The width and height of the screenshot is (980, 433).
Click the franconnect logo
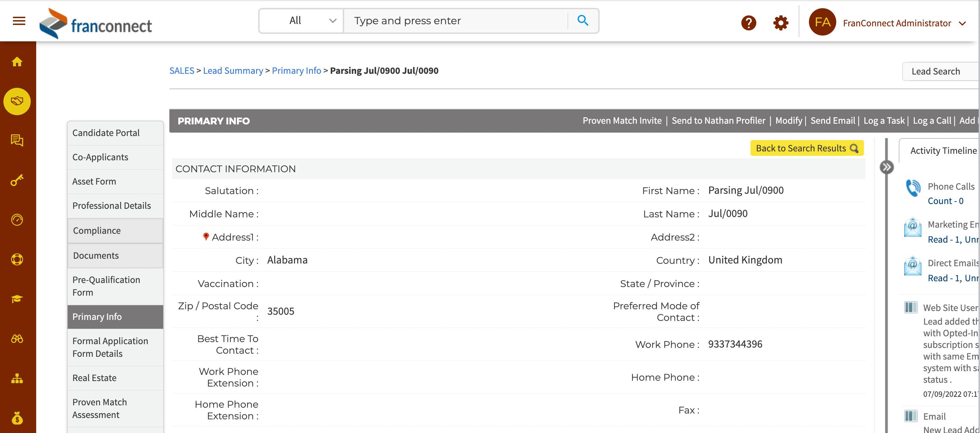[x=96, y=24]
